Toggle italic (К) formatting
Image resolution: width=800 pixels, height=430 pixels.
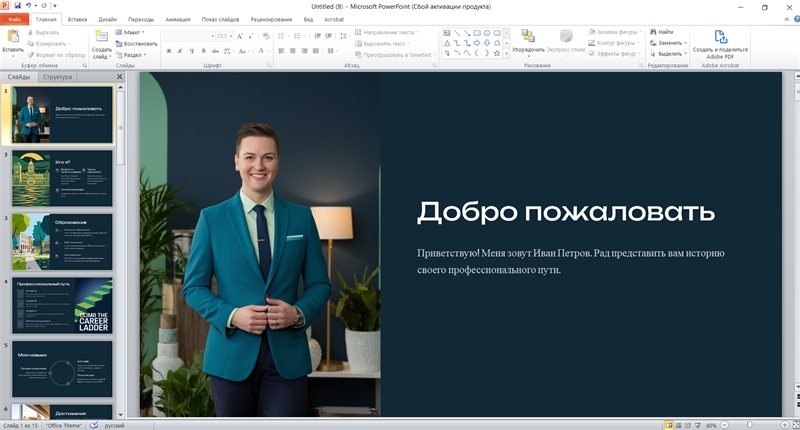pos(180,50)
